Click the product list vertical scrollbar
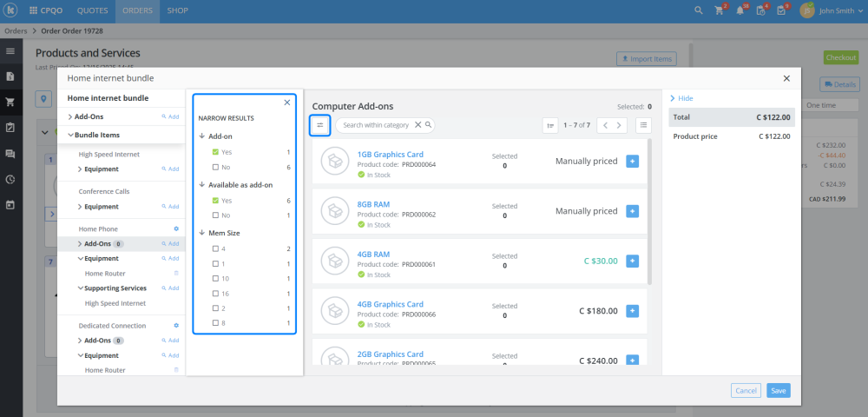The image size is (868, 417). point(649,212)
